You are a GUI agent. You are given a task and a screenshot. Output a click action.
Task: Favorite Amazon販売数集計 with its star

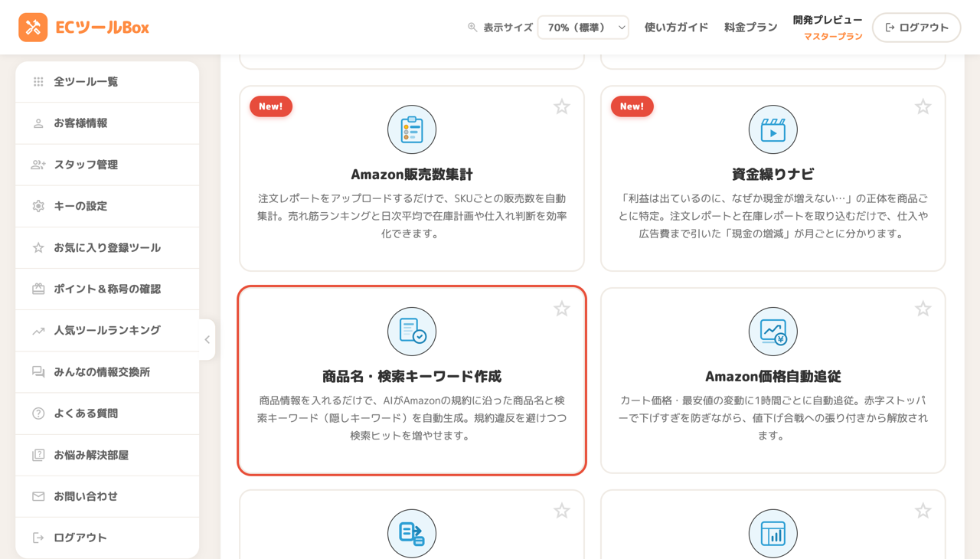(562, 107)
